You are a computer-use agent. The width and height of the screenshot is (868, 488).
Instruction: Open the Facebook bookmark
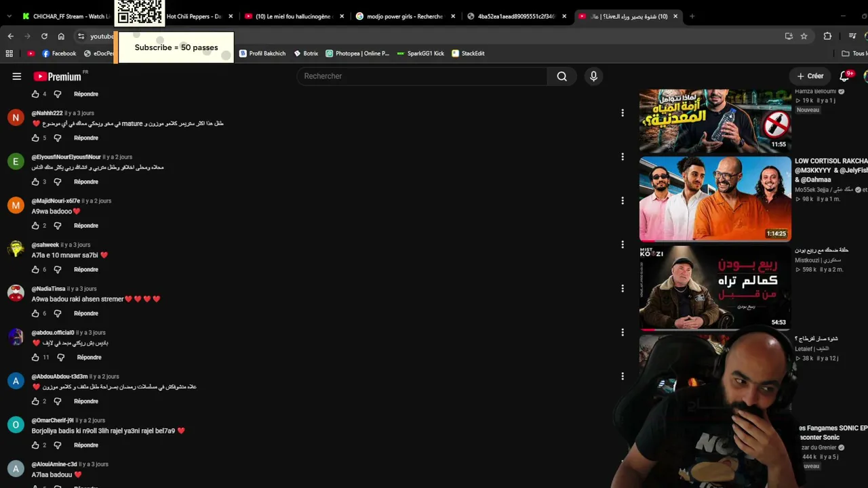[x=59, y=54]
